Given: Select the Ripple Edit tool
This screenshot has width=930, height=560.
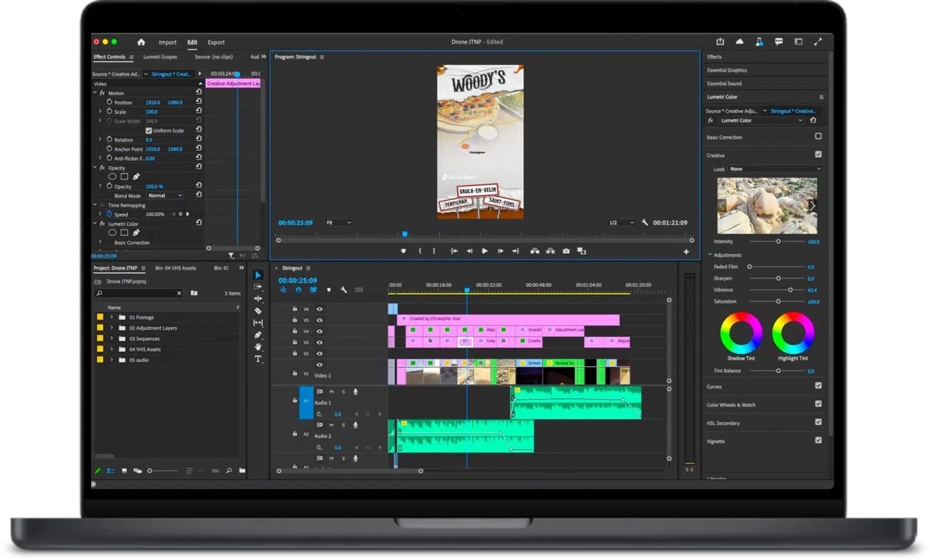Looking at the screenshot, I should (x=258, y=299).
